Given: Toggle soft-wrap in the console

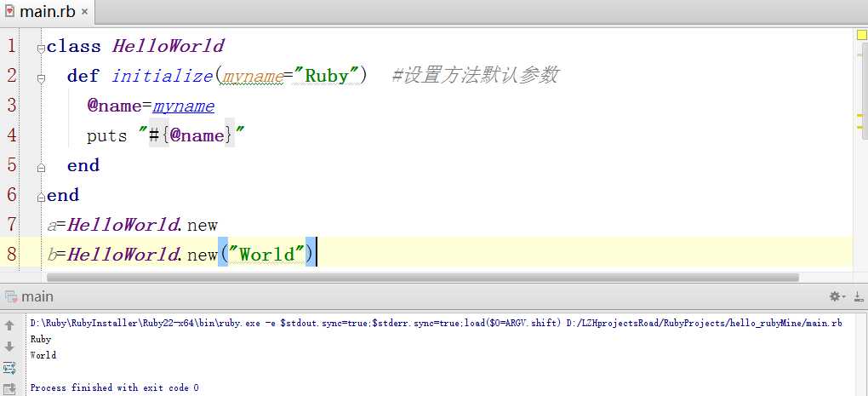Looking at the screenshot, I should [x=9, y=368].
